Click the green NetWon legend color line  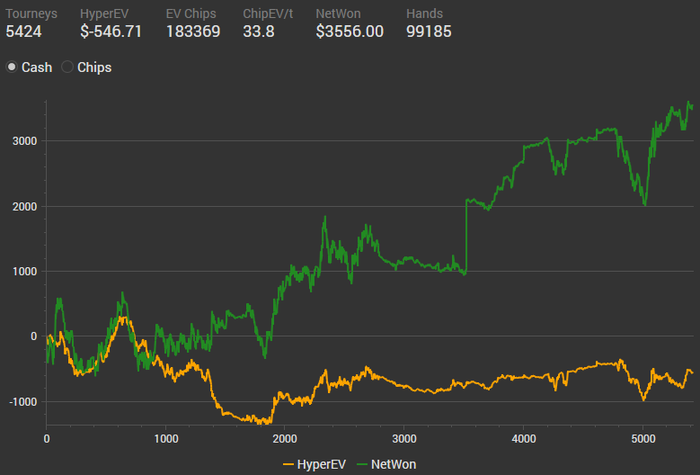tap(362, 465)
